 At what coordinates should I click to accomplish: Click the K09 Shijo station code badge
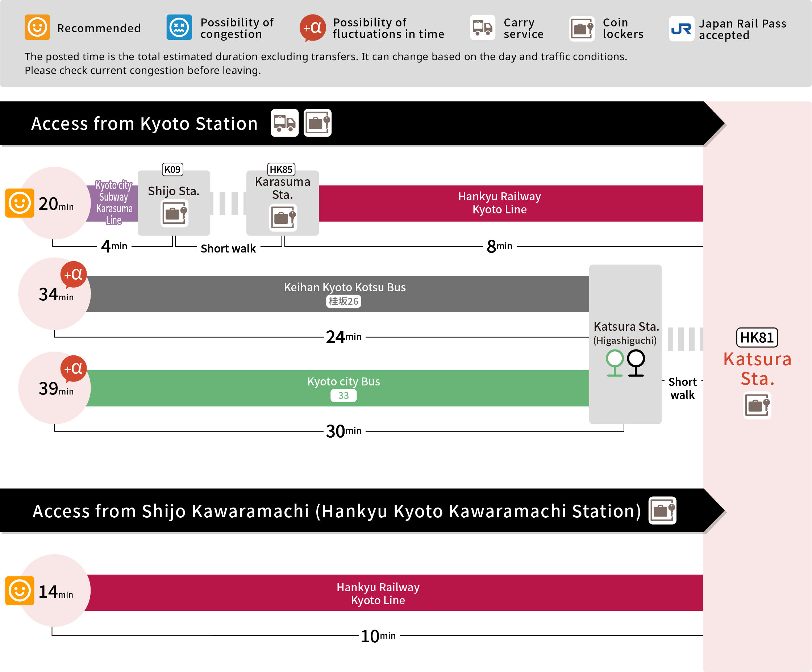[x=172, y=169]
